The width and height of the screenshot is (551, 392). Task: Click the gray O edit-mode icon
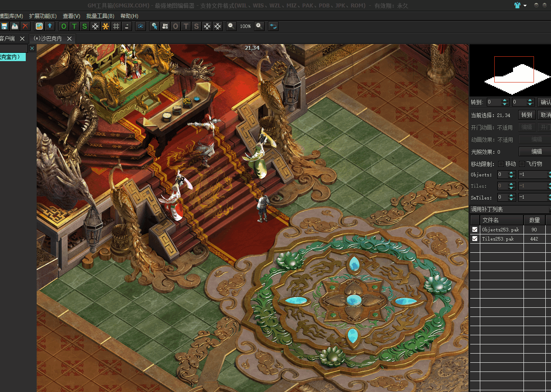click(176, 26)
